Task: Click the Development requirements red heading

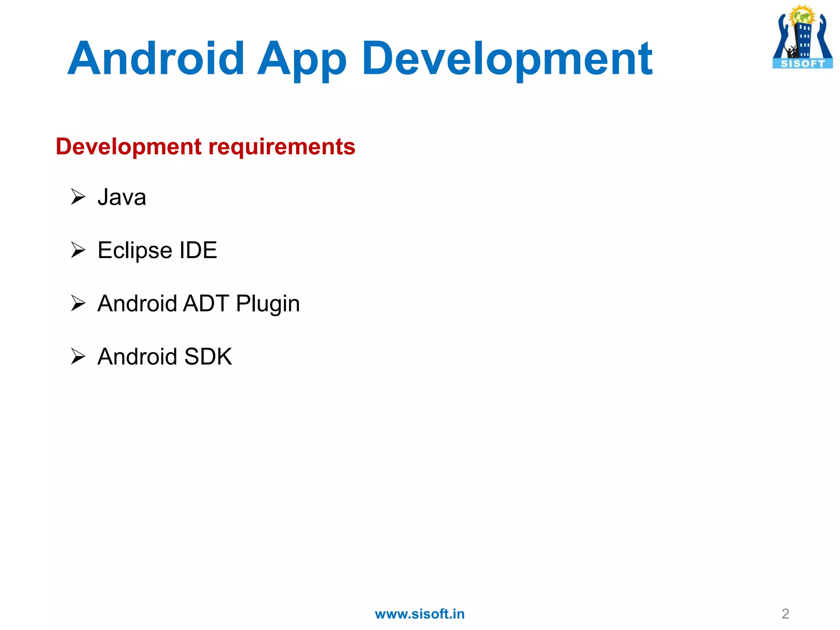Action: (205, 147)
